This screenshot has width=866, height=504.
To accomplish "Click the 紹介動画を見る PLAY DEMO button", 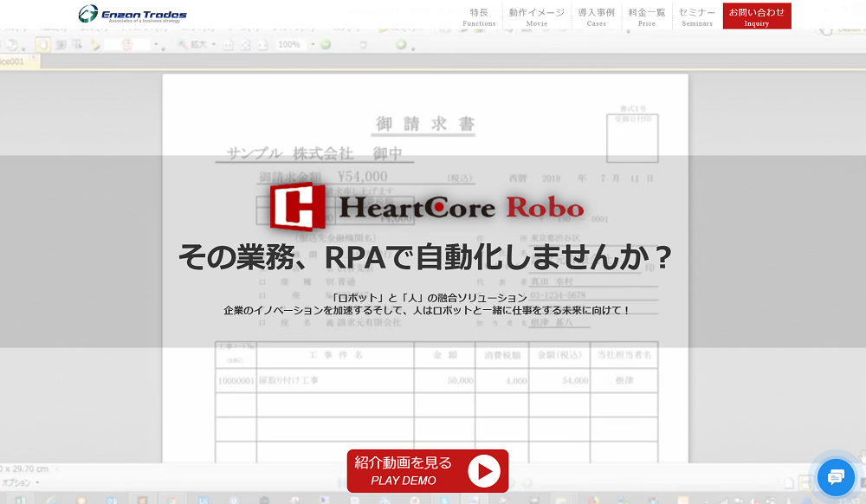I will point(428,471).
